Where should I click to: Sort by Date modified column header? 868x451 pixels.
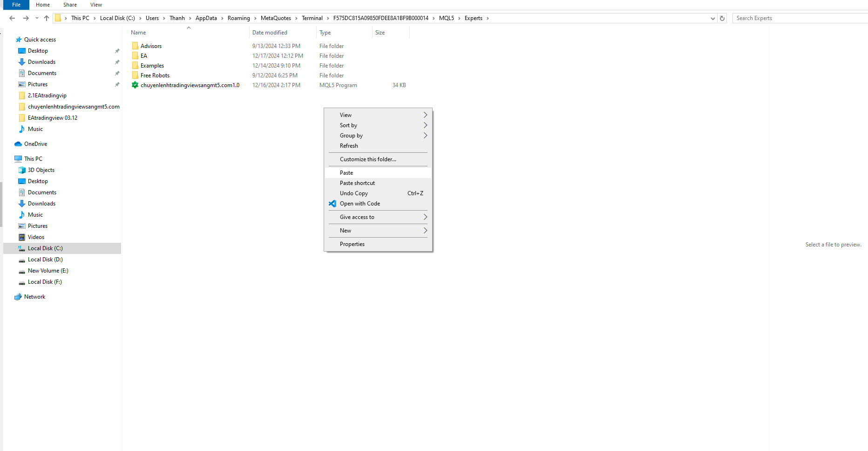click(270, 33)
